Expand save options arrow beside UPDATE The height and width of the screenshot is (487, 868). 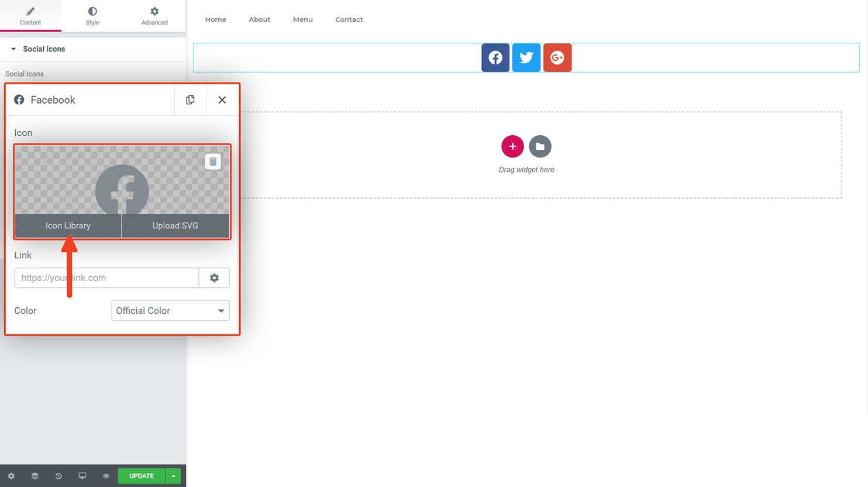(x=173, y=476)
